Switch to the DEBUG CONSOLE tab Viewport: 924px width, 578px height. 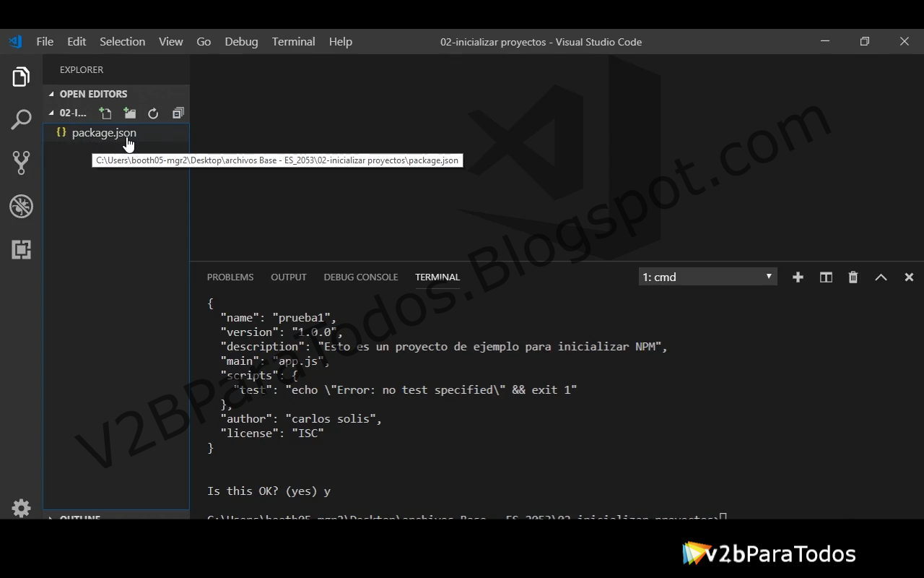point(361,277)
